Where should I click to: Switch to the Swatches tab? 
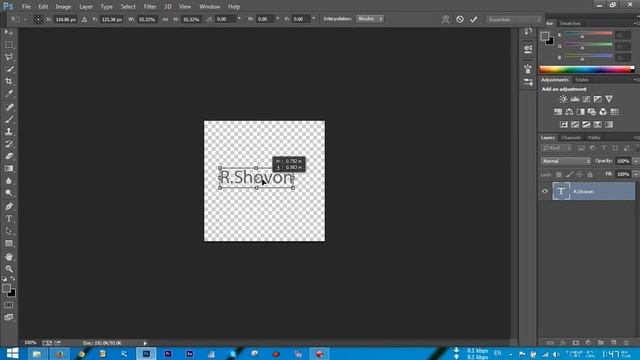point(570,24)
